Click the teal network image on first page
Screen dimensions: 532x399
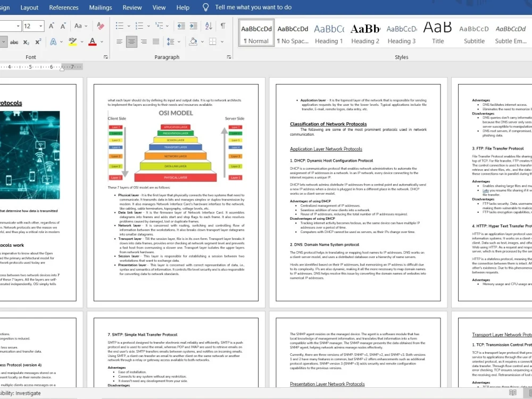click(x=29, y=155)
